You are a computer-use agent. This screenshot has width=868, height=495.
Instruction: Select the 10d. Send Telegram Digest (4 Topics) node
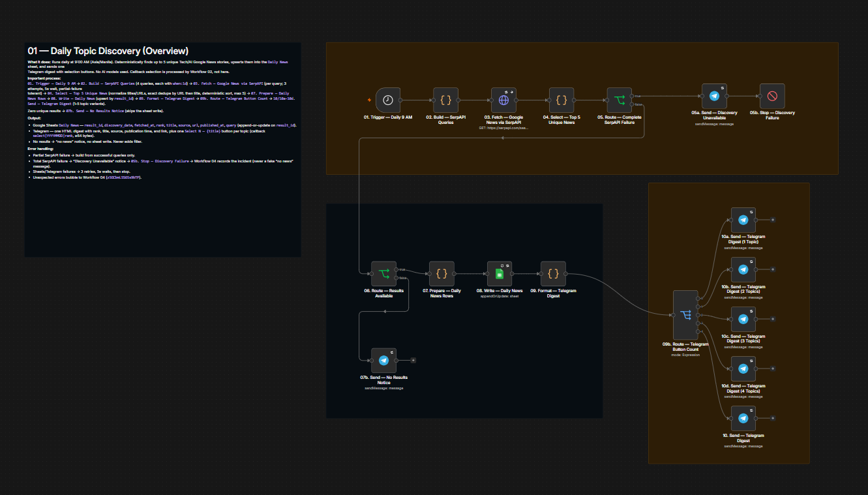coord(743,368)
